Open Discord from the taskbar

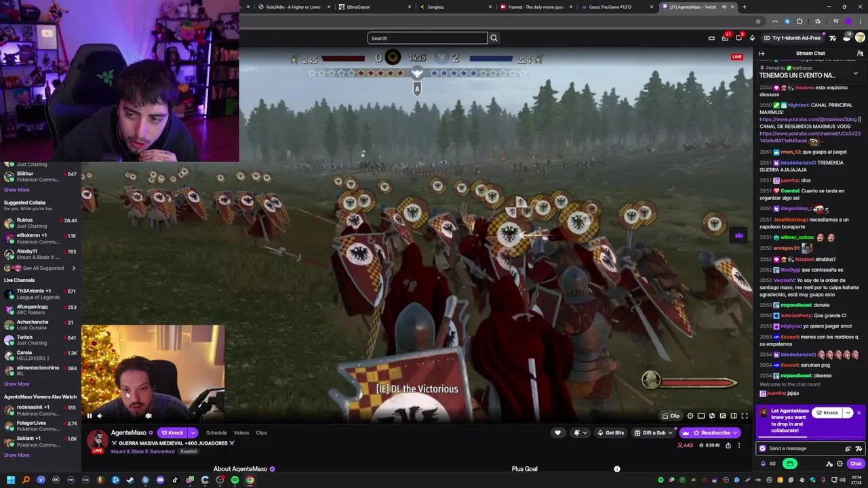(160, 480)
